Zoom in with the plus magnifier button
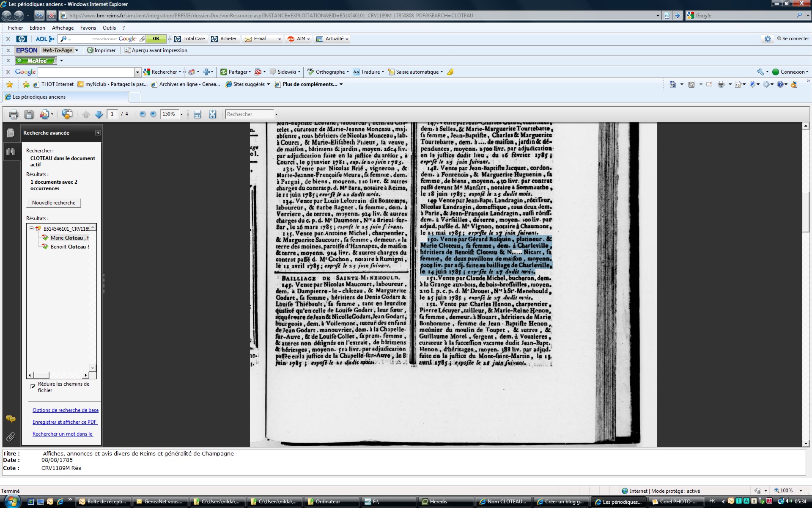Screen dimensions: 812x508 tap(153, 114)
